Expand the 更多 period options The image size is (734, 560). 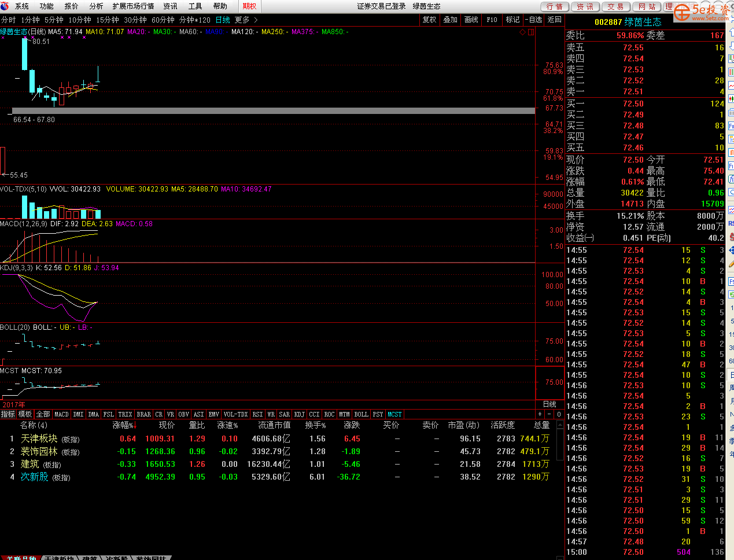[x=246, y=20]
